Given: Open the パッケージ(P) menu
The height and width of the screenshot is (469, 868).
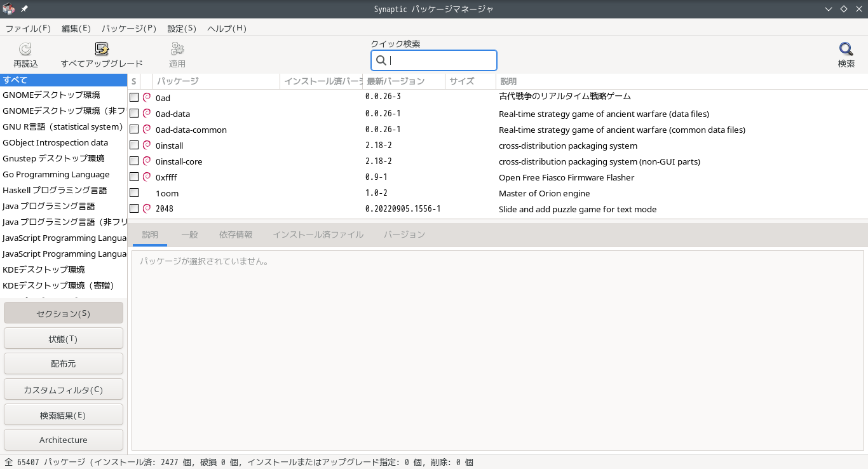Looking at the screenshot, I should click(129, 29).
